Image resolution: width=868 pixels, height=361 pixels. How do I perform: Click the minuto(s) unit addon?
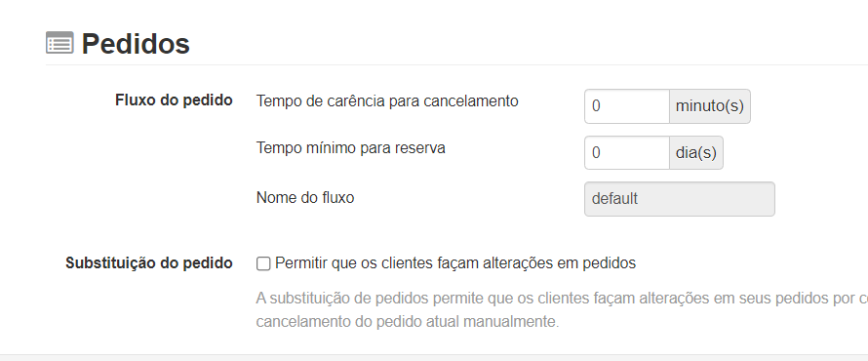(710, 106)
